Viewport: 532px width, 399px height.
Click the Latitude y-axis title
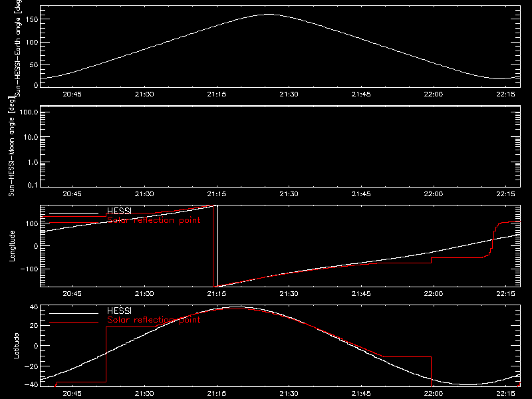point(16,346)
